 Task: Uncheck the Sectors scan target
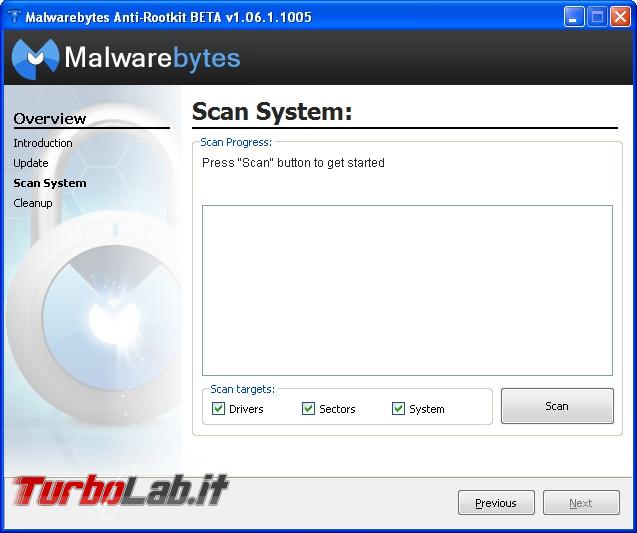coord(308,408)
